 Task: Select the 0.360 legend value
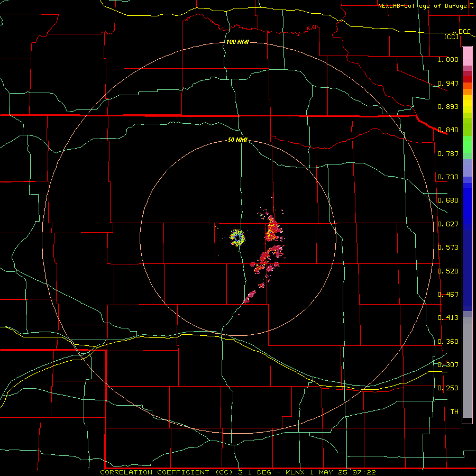[x=448, y=342]
